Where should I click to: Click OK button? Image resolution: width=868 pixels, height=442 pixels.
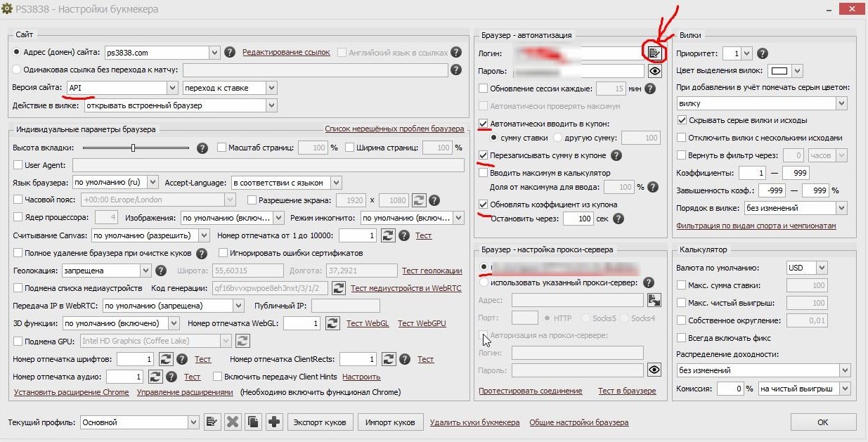[x=823, y=422]
